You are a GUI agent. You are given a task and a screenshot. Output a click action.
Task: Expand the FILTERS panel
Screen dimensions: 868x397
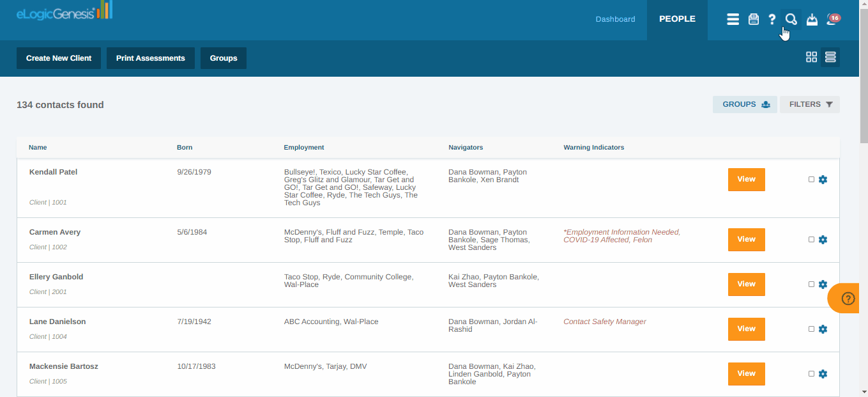tap(810, 104)
